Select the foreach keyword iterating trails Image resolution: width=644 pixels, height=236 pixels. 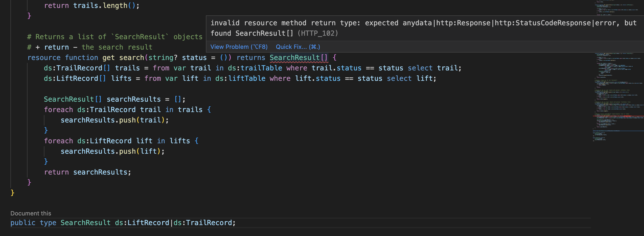[x=58, y=109]
